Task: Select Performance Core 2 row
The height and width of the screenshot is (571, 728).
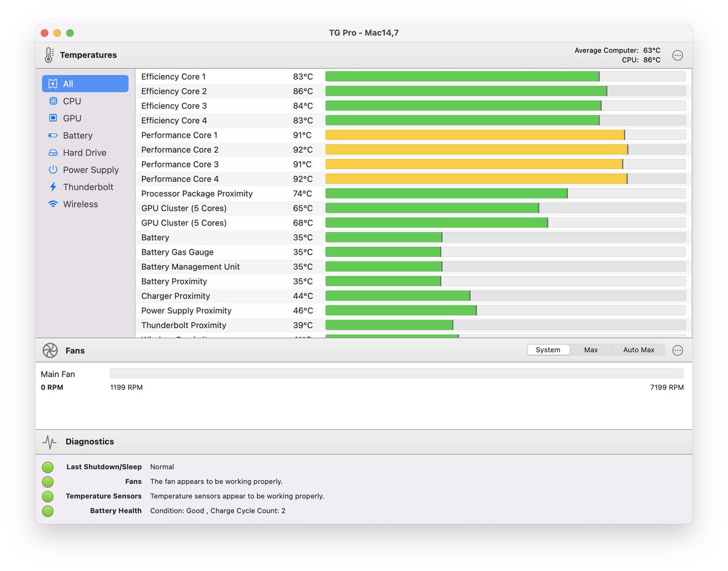Action: pos(414,149)
